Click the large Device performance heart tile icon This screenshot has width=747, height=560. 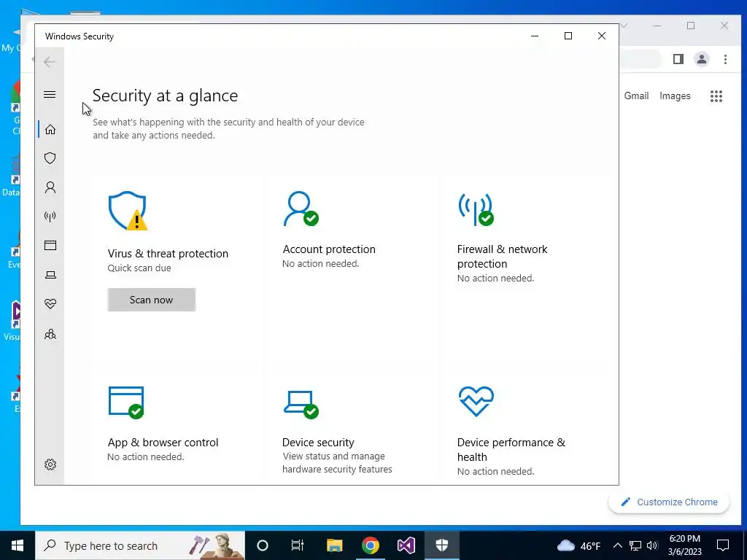tap(476, 401)
